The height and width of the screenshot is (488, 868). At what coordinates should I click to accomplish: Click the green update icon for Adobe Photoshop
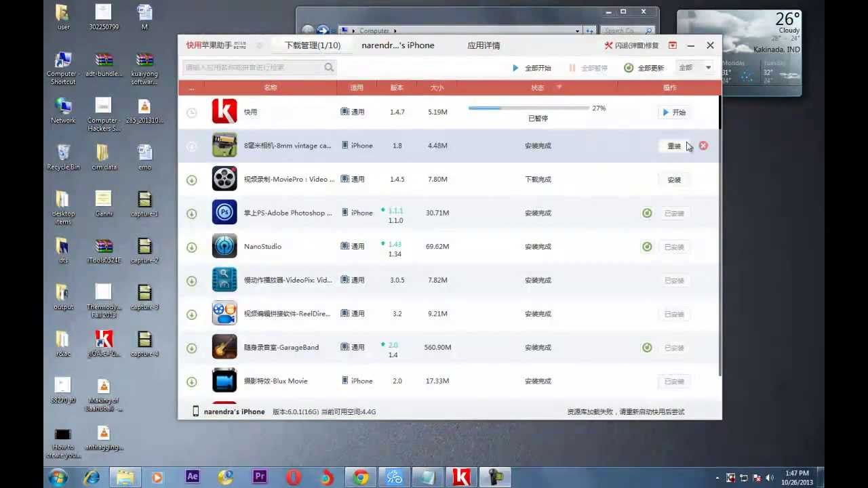[647, 213]
